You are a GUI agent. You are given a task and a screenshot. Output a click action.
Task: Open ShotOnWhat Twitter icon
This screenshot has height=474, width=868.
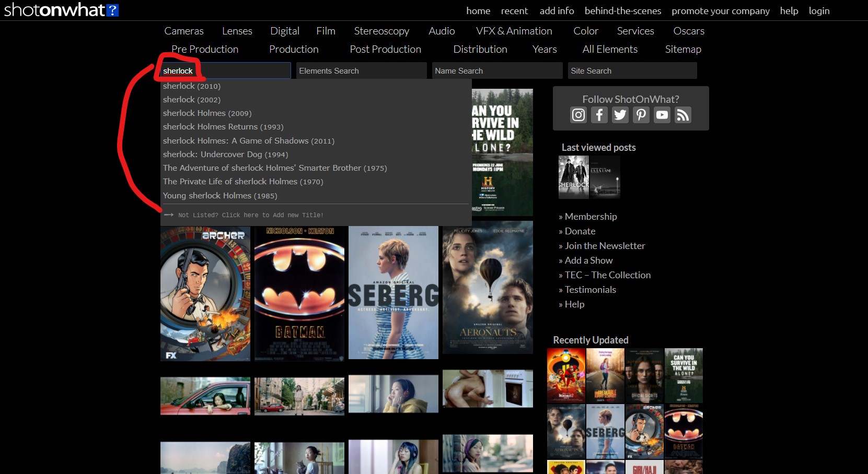pyautogui.click(x=620, y=115)
